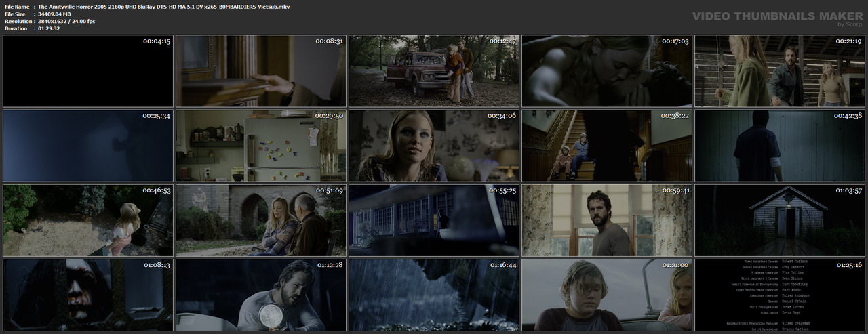Open the man with flashlight thumbnail 01:12:28
This screenshot has height=334, width=868.
(261, 295)
